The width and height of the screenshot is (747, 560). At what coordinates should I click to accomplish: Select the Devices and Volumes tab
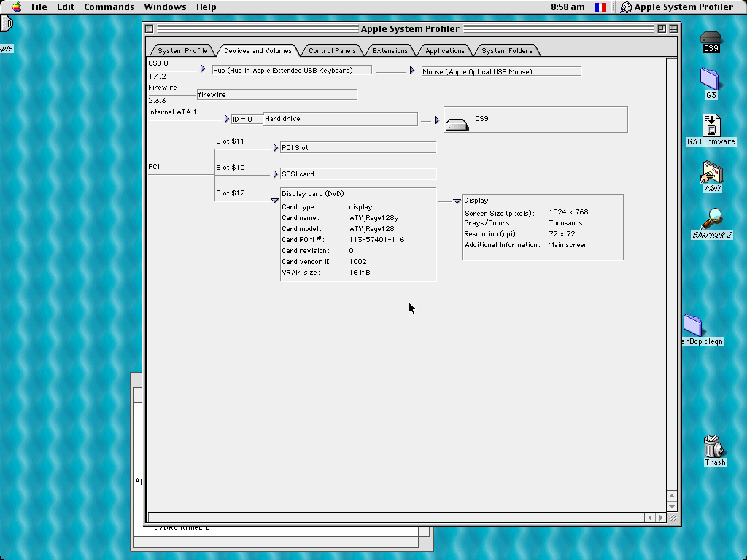[258, 50]
